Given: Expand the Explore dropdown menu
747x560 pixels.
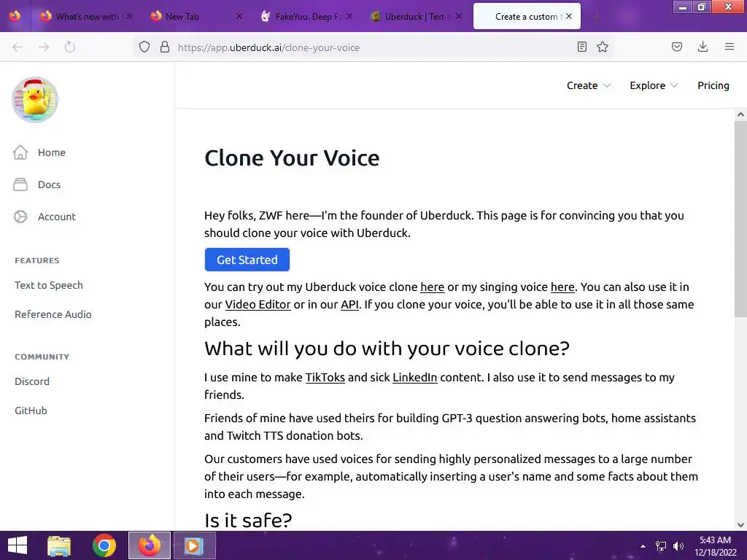Looking at the screenshot, I should (x=654, y=85).
